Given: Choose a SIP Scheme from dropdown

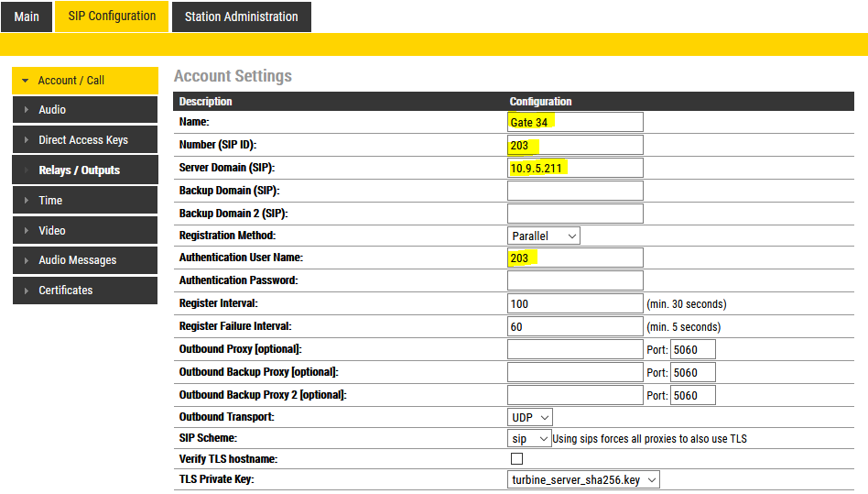Looking at the screenshot, I should (x=529, y=439).
